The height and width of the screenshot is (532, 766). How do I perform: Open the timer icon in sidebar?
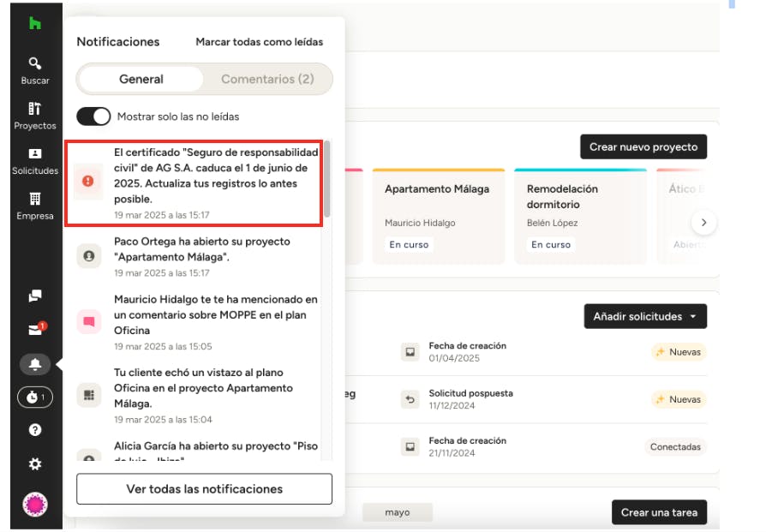click(35, 398)
